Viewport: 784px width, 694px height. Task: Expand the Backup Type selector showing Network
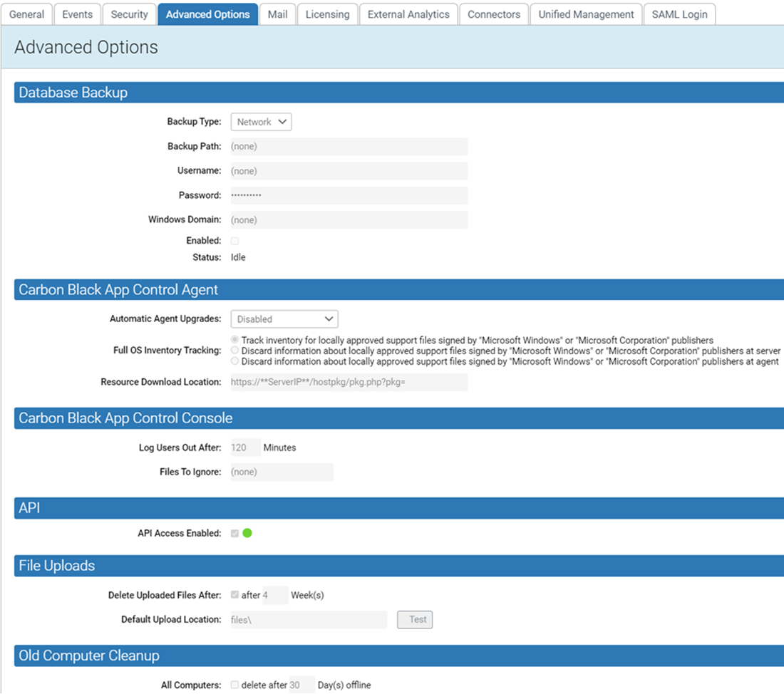(x=261, y=121)
